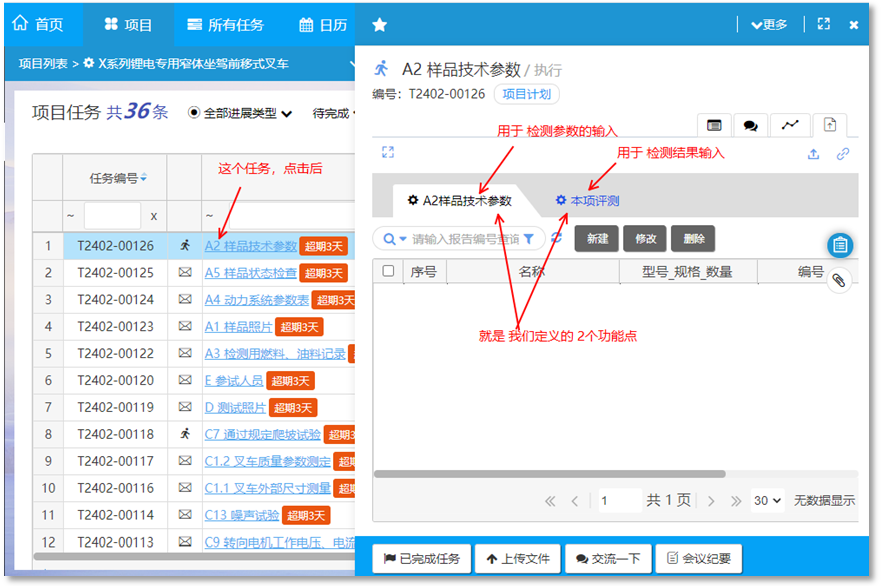Screen dimensions: 881x586
Task: Click the horizontal scrollbar under the data table
Action: coord(549,474)
